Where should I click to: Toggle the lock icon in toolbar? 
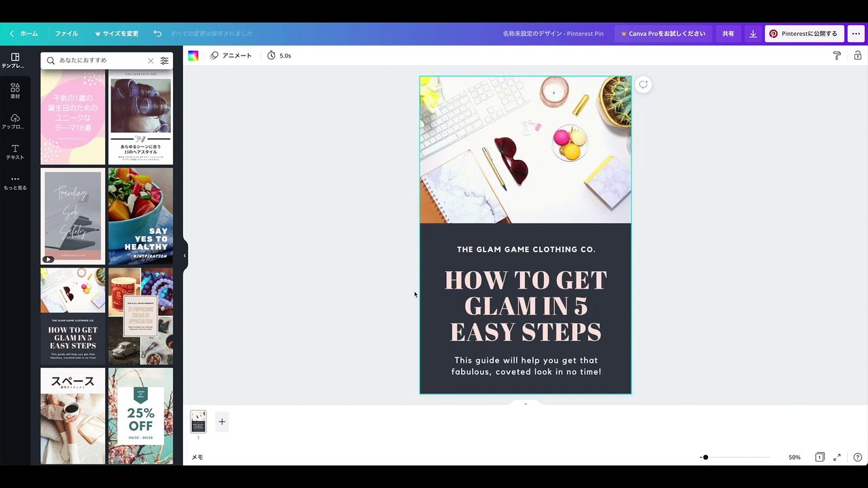[x=858, y=56]
